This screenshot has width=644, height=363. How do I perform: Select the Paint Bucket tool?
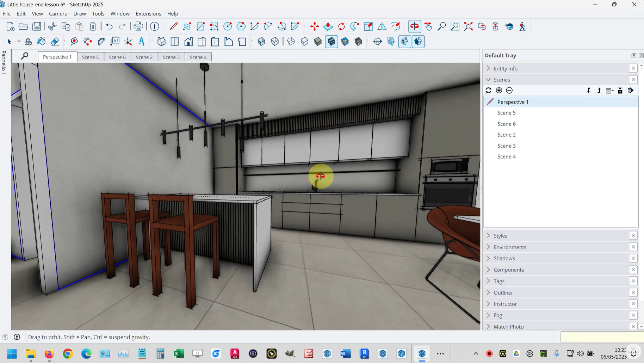coord(41,42)
